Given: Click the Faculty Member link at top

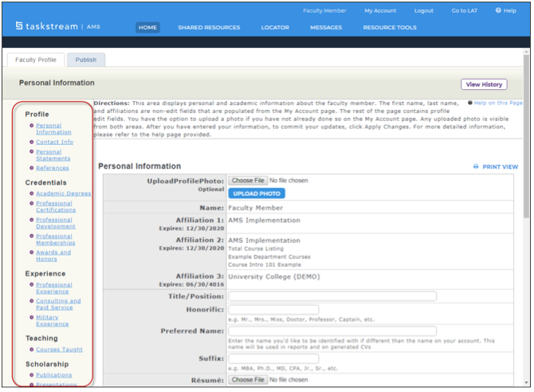Looking at the screenshot, I should (324, 10).
